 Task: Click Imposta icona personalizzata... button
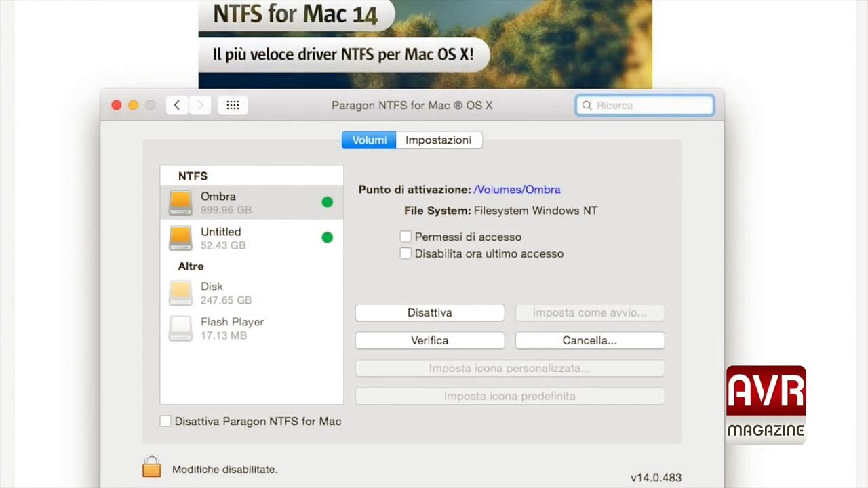click(x=510, y=368)
